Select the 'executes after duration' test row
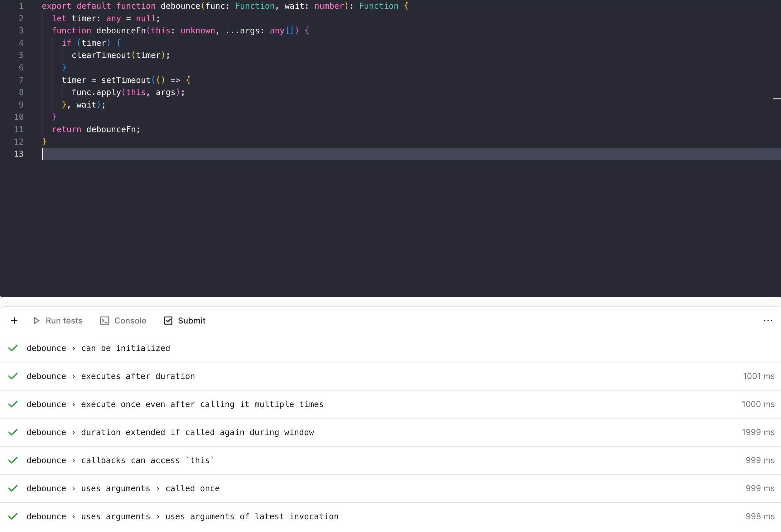This screenshot has height=532, width=781. tap(390, 376)
